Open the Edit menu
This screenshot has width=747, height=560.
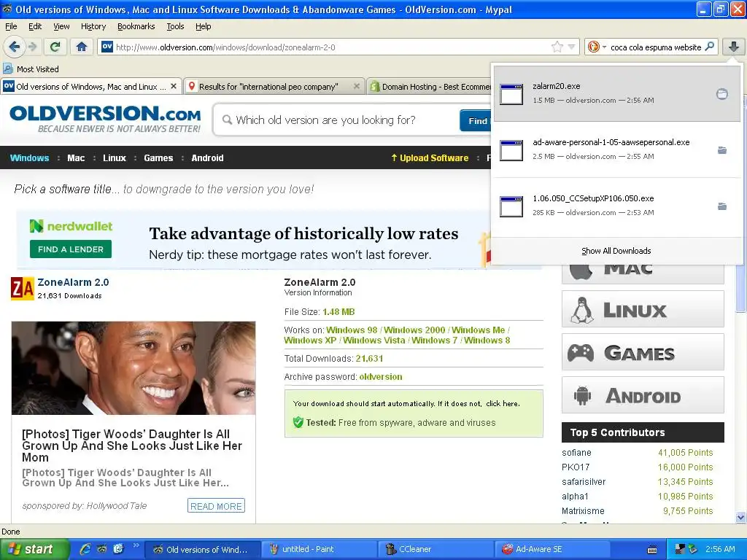35,26
